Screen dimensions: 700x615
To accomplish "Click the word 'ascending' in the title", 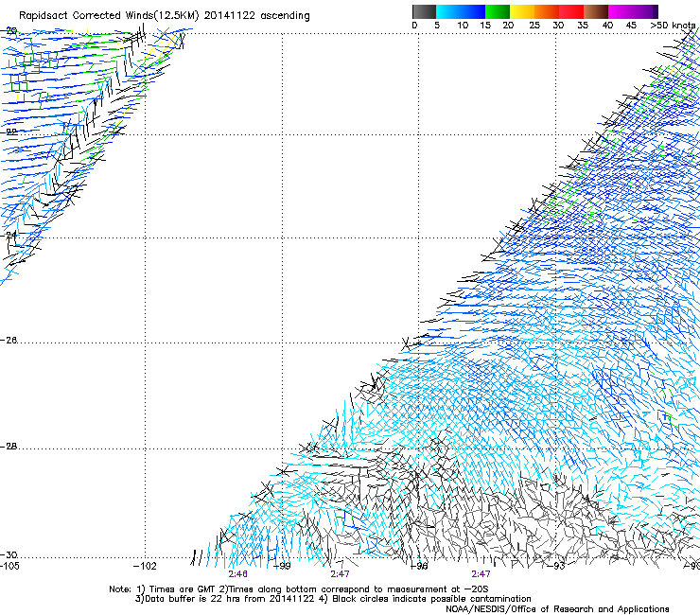I will coord(285,16).
